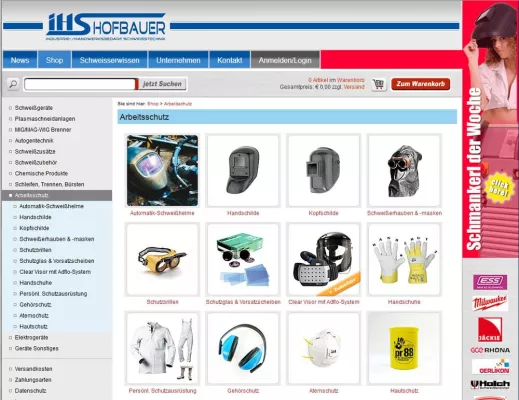Open the Unternehmen tab
The height and width of the screenshot is (400, 519).
178,60
